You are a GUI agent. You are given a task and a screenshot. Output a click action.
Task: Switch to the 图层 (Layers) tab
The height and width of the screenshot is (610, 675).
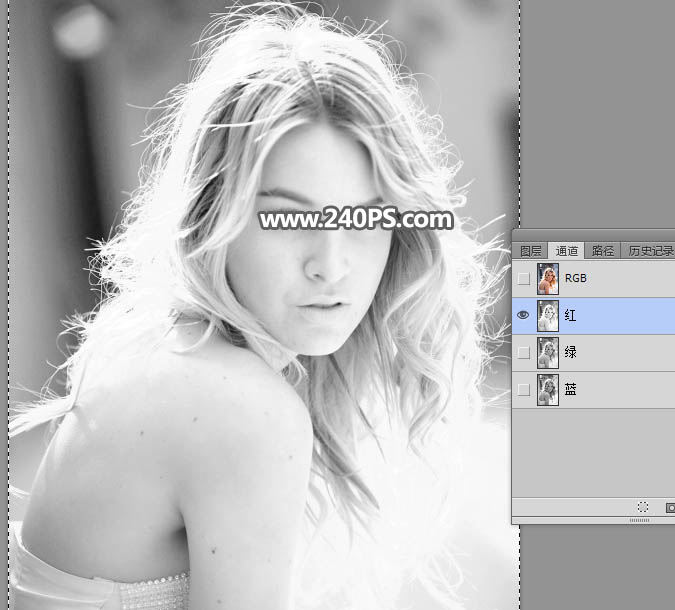530,251
